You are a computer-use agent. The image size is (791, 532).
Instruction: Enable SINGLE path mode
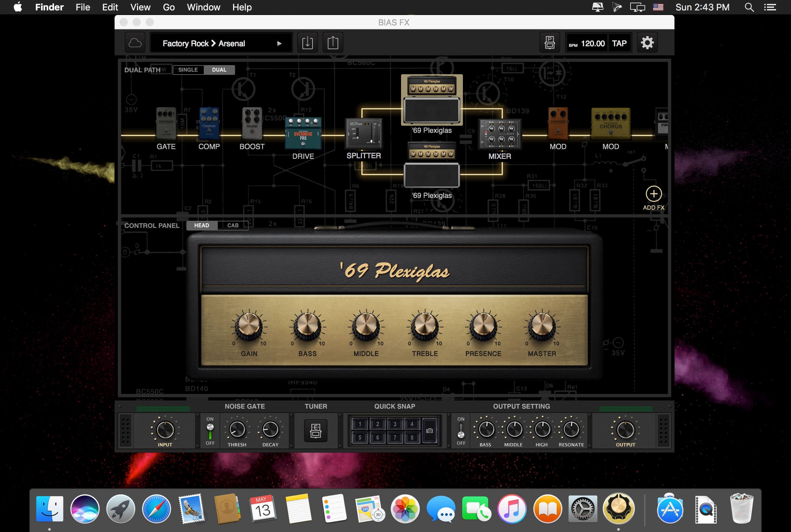[x=189, y=70]
